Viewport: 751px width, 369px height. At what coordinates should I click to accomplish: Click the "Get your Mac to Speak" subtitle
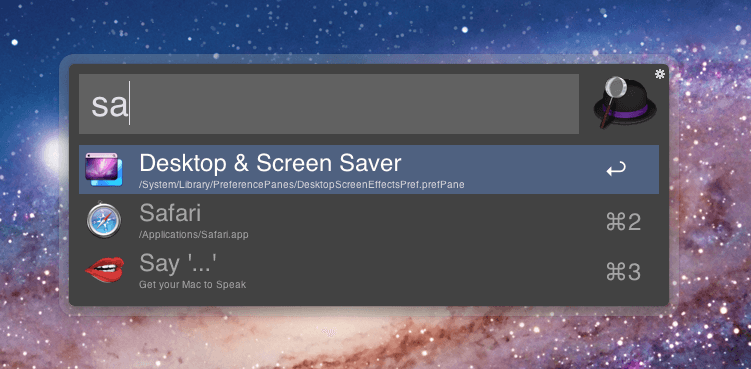[193, 285]
